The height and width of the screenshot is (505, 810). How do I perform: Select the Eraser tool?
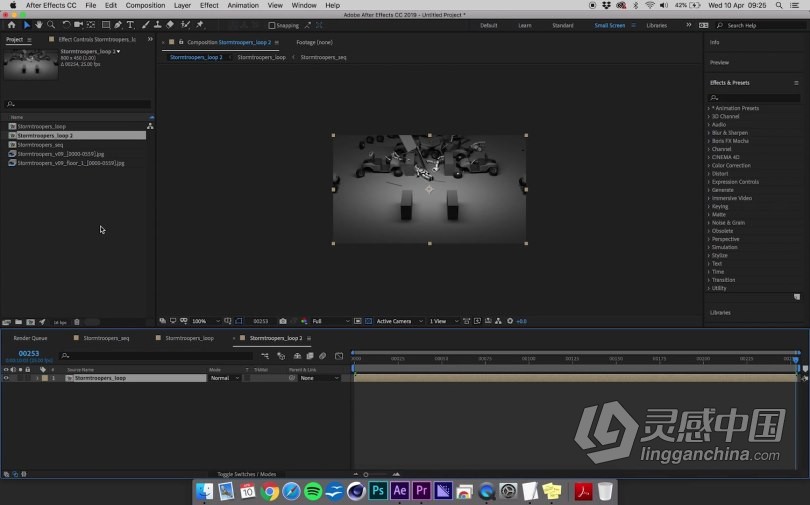170,25
